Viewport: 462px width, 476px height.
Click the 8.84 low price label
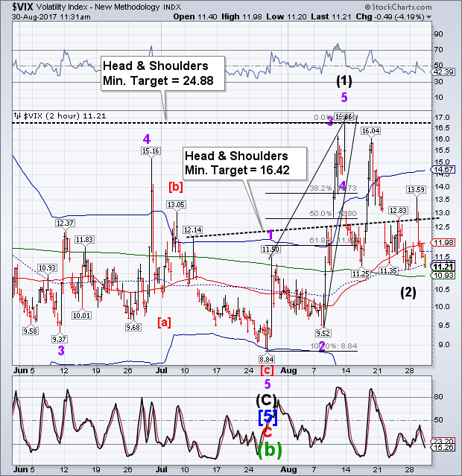tap(267, 359)
